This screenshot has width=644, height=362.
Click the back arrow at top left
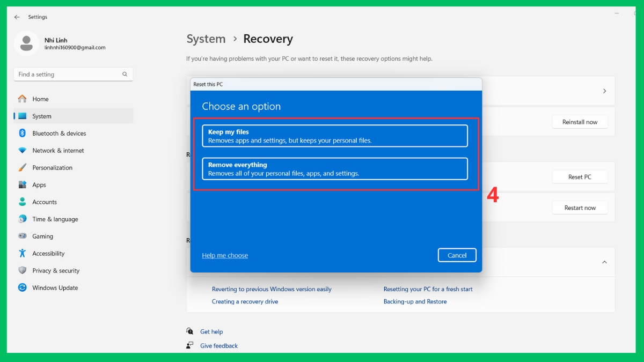point(17,17)
